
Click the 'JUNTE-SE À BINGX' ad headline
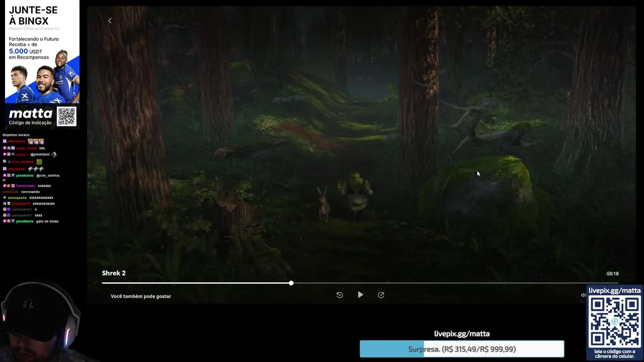point(33,16)
